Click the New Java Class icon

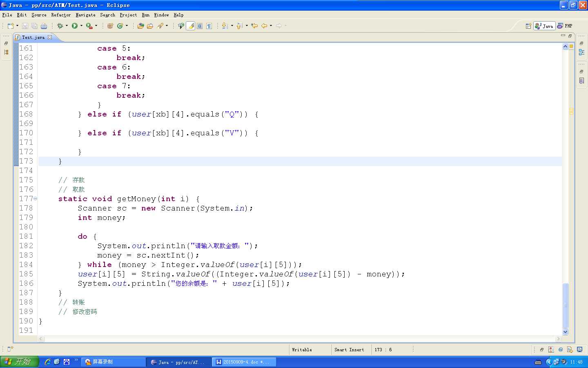pos(120,26)
